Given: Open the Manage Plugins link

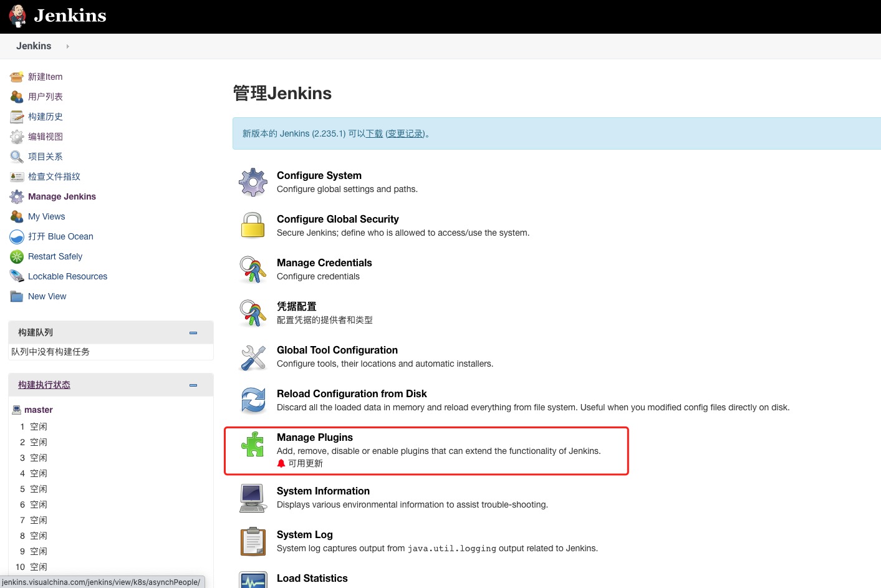Looking at the screenshot, I should coord(315,438).
